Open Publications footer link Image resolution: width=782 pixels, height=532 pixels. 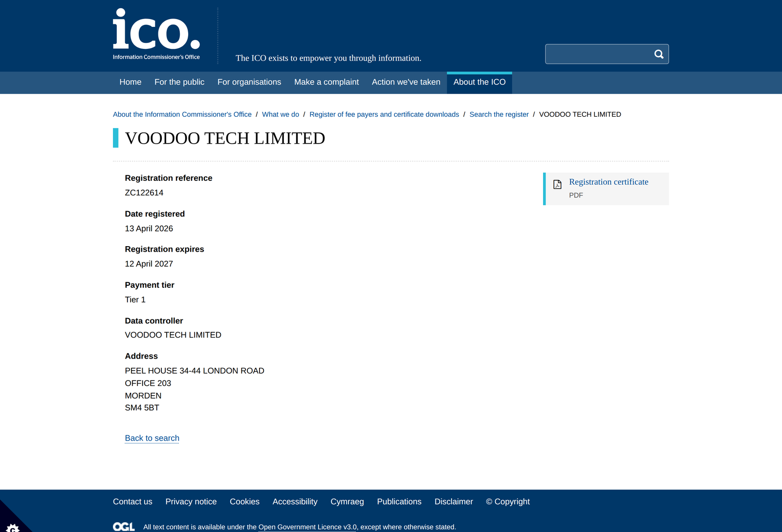(x=399, y=502)
